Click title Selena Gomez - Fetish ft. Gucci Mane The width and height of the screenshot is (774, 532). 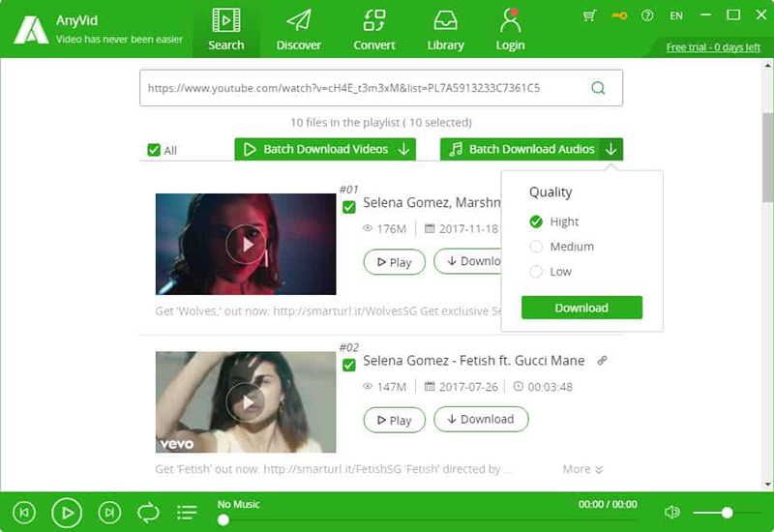[x=473, y=361]
